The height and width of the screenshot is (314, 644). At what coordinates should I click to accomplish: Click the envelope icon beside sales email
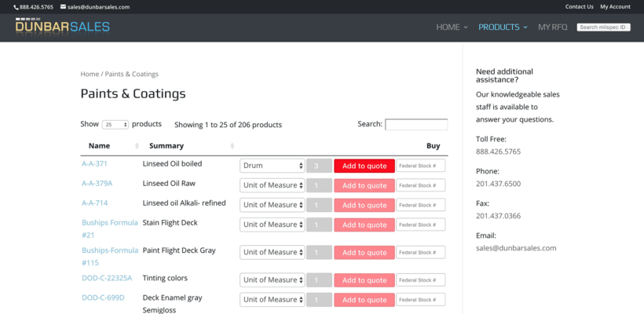(63, 6)
